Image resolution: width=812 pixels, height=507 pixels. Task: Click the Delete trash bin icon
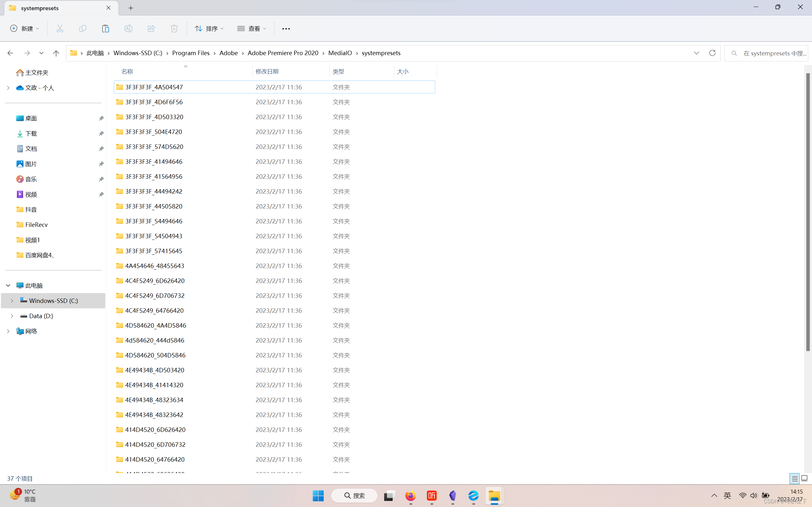pos(174,29)
